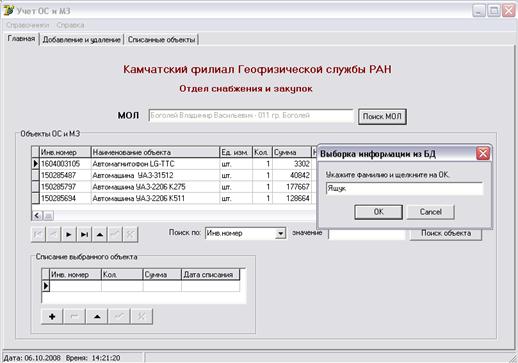
Task: Close the Выборка информации из БД dialog
Action: pyautogui.click(x=483, y=154)
